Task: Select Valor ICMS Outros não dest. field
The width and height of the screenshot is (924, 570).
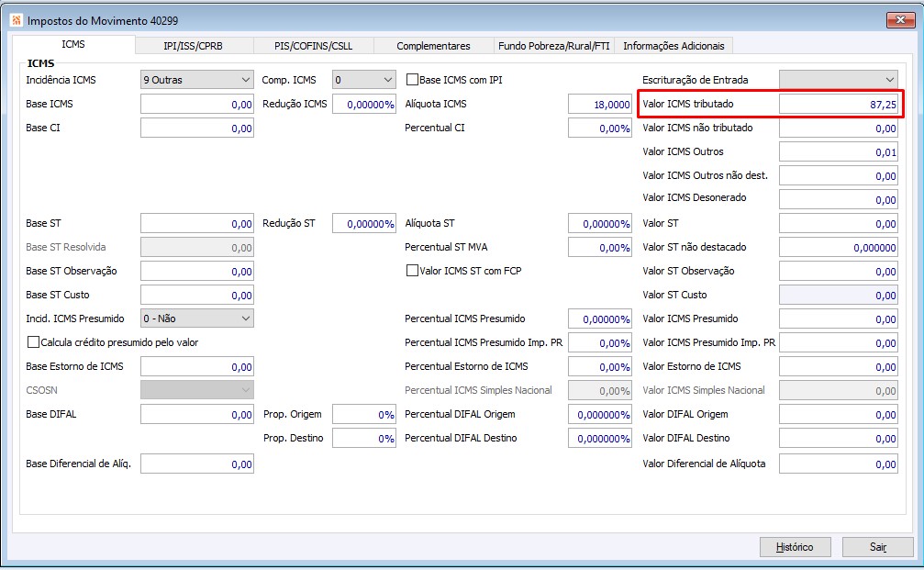Action: (x=839, y=175)
